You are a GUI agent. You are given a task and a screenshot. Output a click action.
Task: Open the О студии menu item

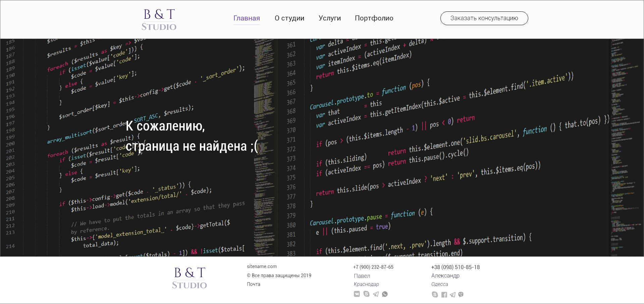click(289, 18)
